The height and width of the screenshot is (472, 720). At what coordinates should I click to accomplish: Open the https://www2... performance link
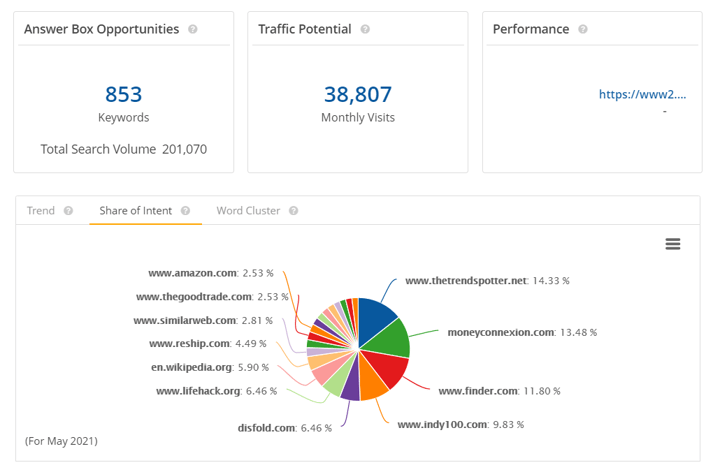(642, 95)
